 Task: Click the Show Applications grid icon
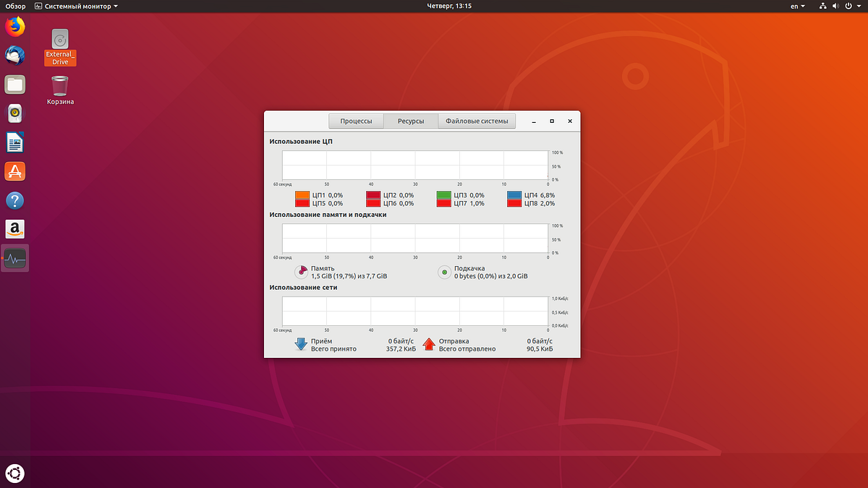tap(14, 474)
